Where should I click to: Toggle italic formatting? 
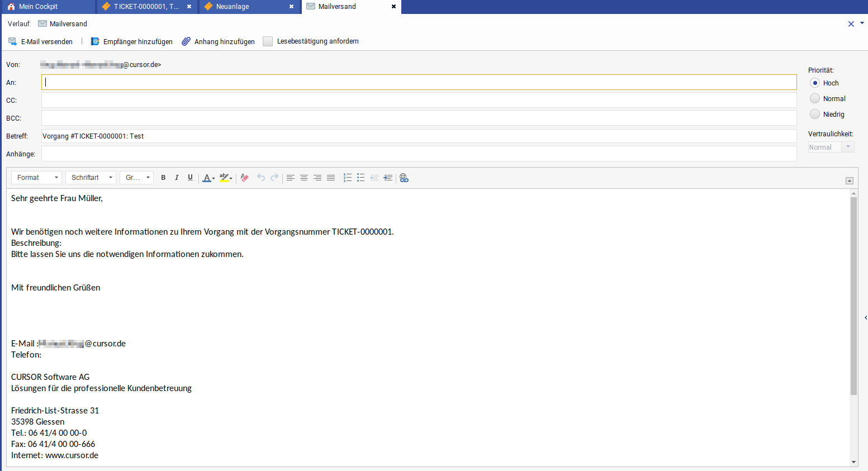[177, 178]
